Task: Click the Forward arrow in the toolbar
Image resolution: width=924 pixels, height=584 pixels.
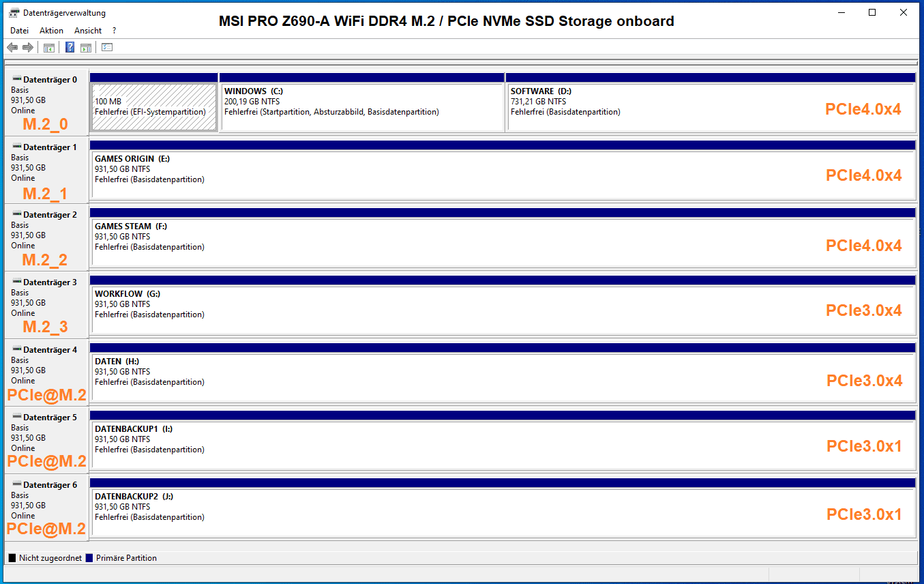Action: click(x=28, y=48)
